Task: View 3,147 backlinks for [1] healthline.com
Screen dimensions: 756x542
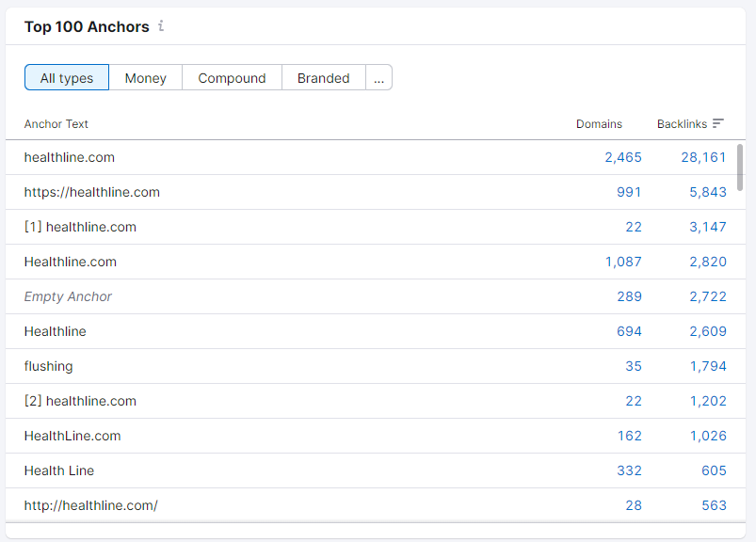Action: pyautogui.click(x=708, y=227)
